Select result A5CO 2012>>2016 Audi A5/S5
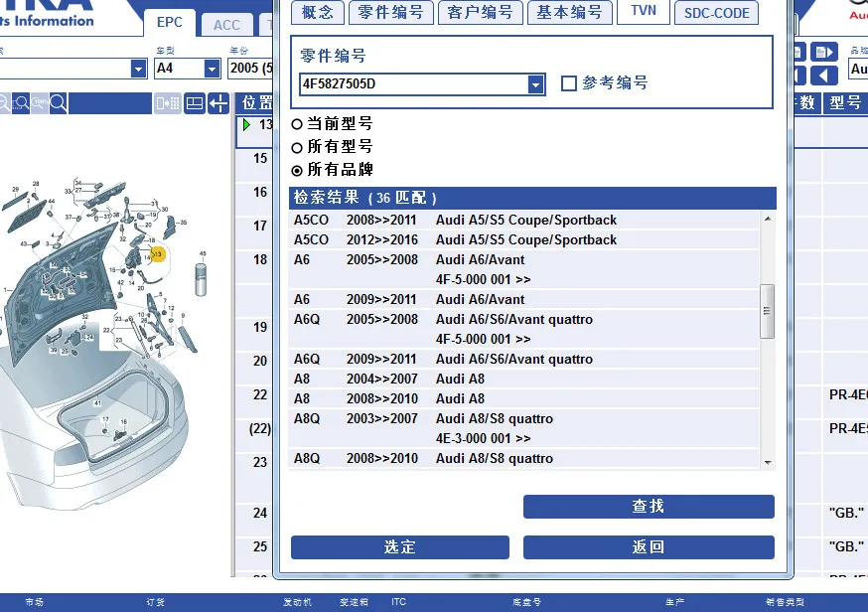The height and width of the screenshot is (612, 868). point(523,239)
